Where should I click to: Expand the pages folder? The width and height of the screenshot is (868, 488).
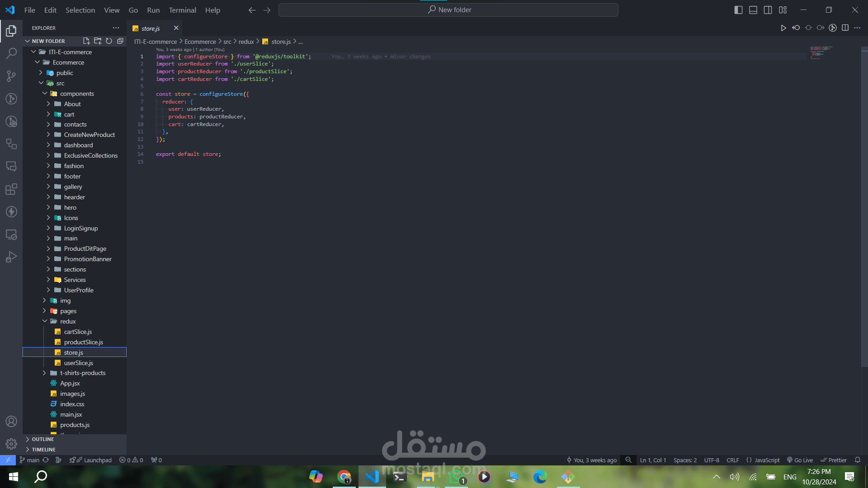click(x=68, y=311)
